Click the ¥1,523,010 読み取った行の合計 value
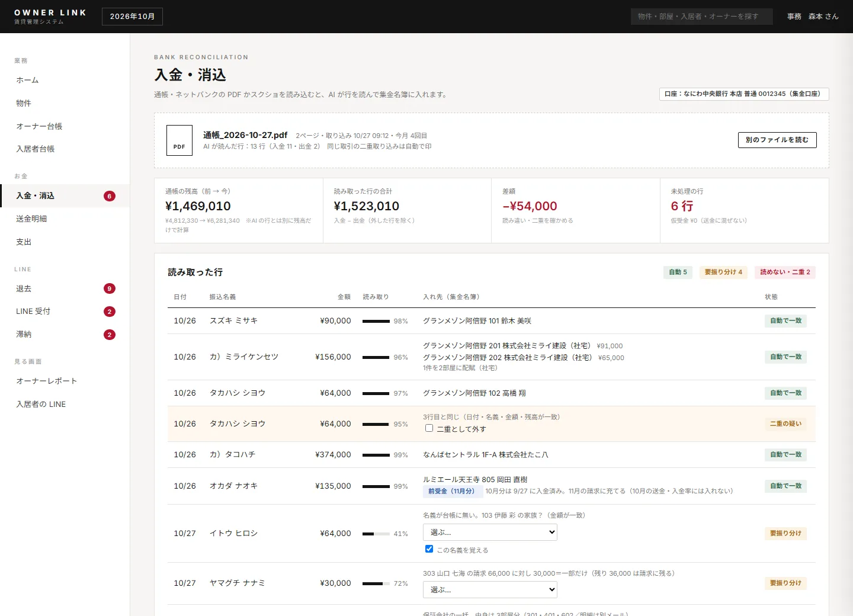The image size is (853, 616). 367,206
